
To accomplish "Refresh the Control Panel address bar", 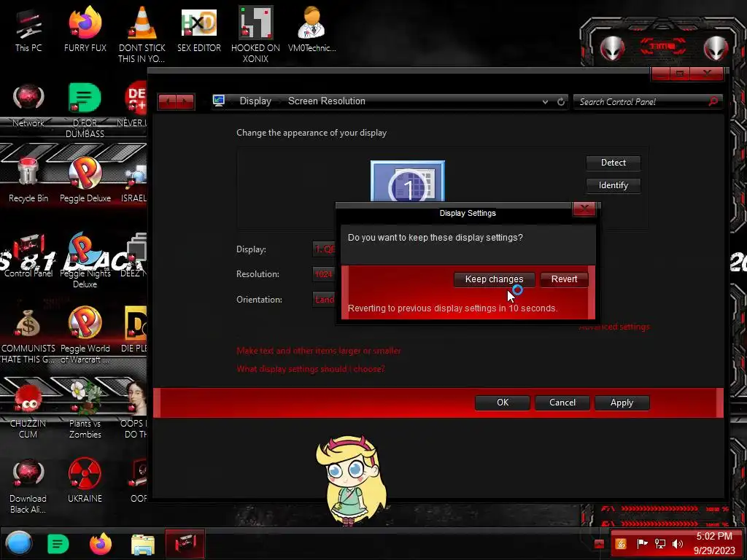I will [561, 101].
